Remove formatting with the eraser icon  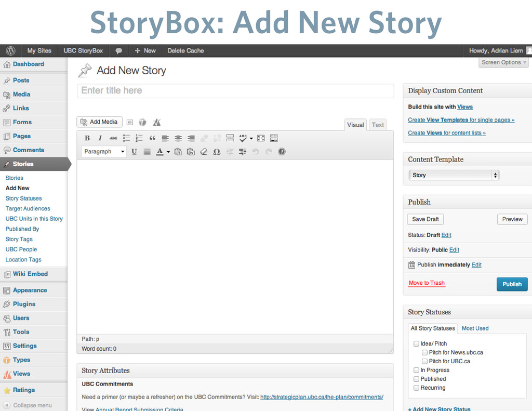[x=204, y=152]
